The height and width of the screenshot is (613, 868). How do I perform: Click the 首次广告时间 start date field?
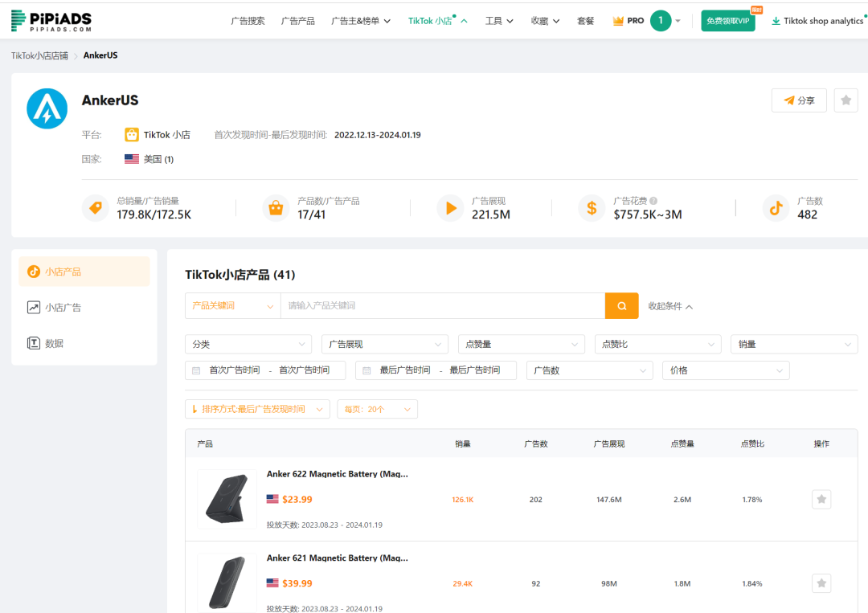[x=234, y=370]
